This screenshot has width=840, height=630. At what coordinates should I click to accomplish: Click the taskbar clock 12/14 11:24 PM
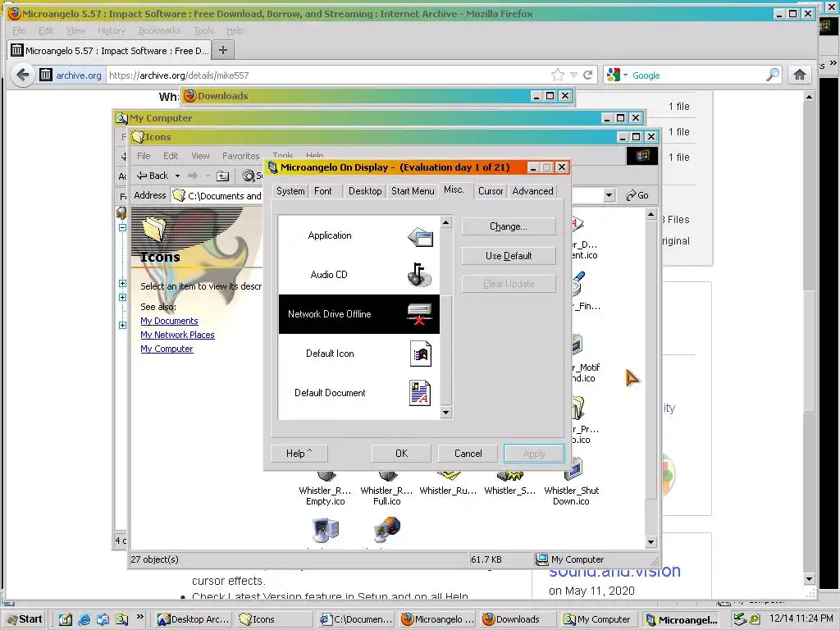click(x=801, y=619)
